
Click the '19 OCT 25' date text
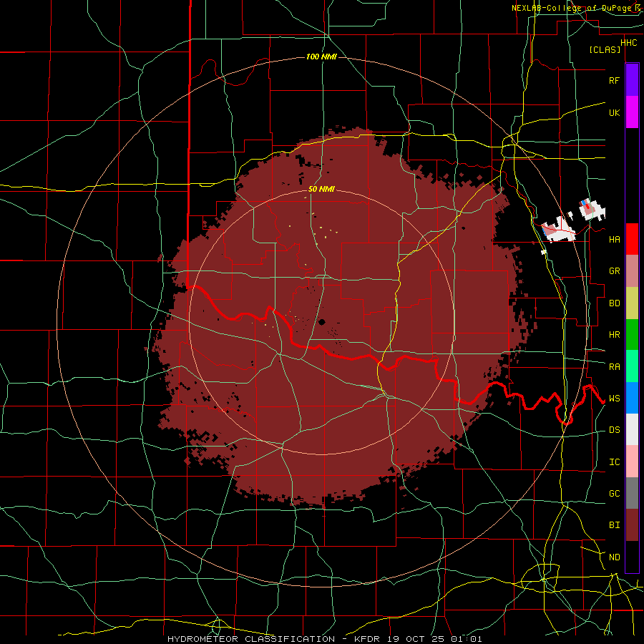coord(416,639)
